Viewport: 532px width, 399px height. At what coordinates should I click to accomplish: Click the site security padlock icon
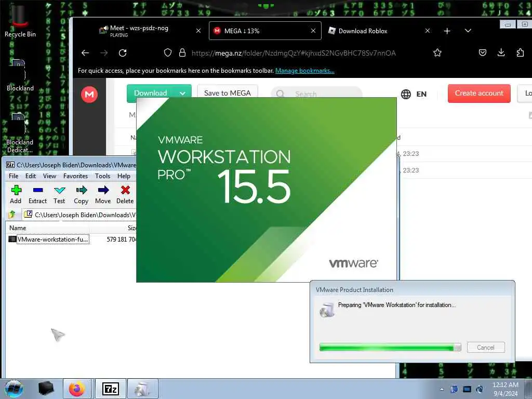182,52
